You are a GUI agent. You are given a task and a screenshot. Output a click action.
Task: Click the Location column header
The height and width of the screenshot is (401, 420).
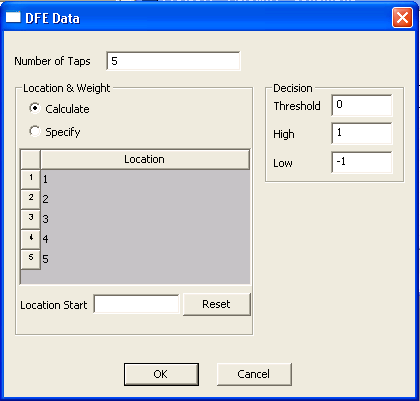pos(145,159)
